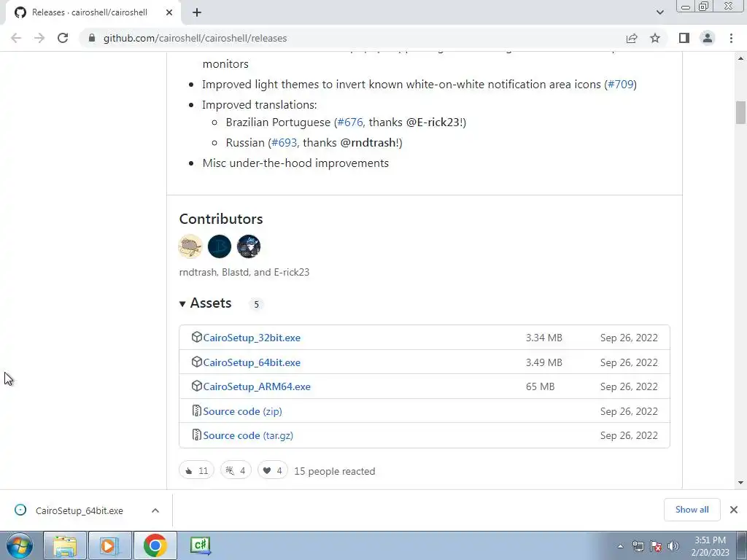Image resolution: width=747 pixels, height=560 pixels.
Task: Click the zip file icon beside Source code (zip)
Action: click(x=197, y=411)
